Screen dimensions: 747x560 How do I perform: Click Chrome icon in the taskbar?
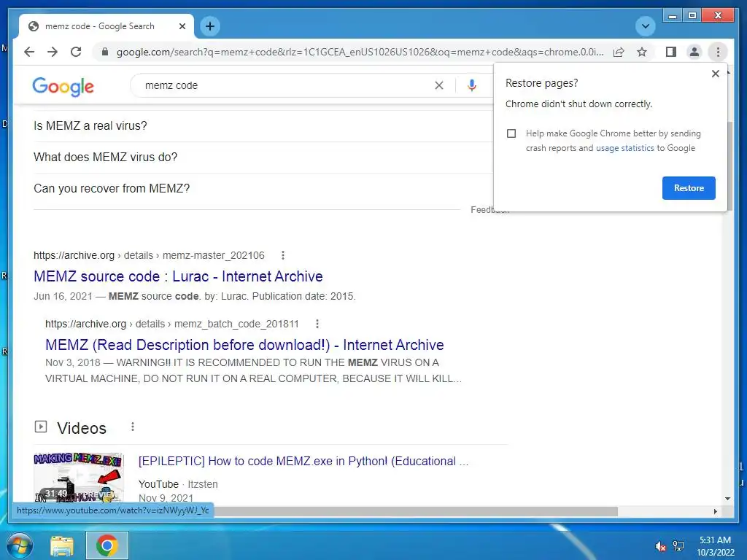107,545
